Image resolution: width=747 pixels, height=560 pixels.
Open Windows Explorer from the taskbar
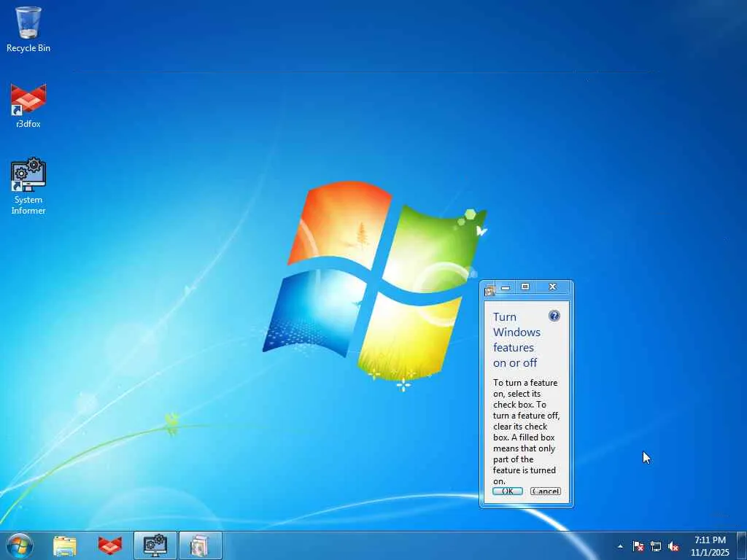(65, 545)
